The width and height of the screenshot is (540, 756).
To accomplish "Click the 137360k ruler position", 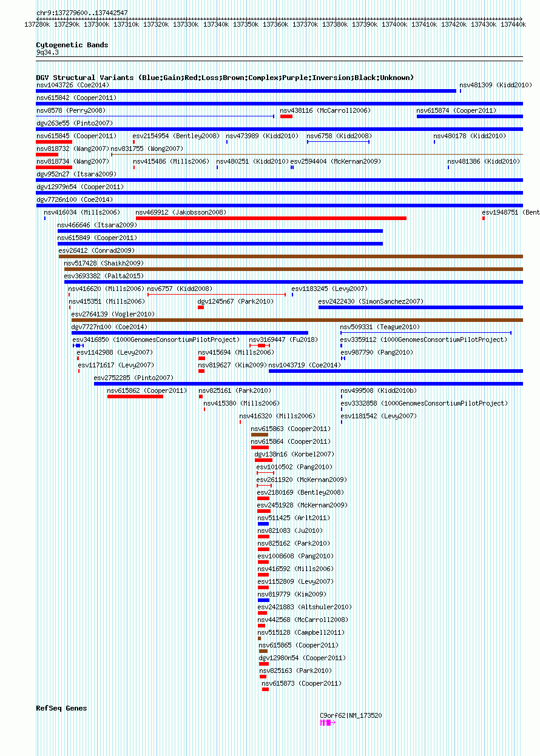I will 275,24.
